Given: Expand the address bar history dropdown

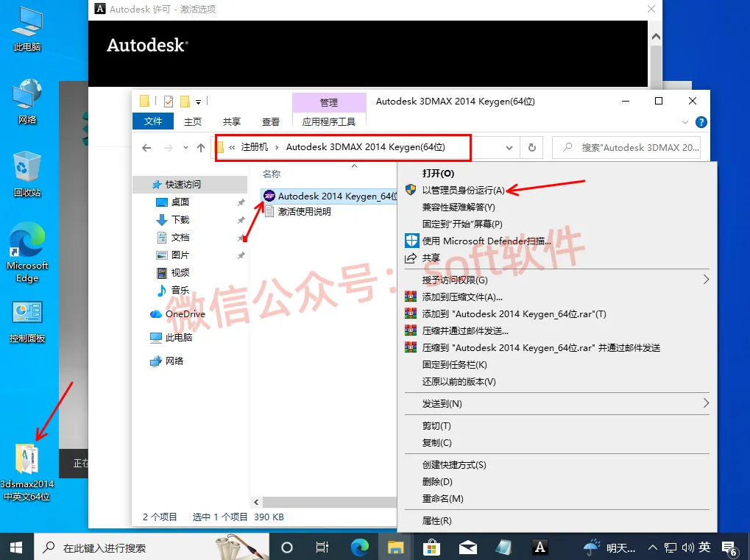Looking at the screenshot, I should (509, 148).
